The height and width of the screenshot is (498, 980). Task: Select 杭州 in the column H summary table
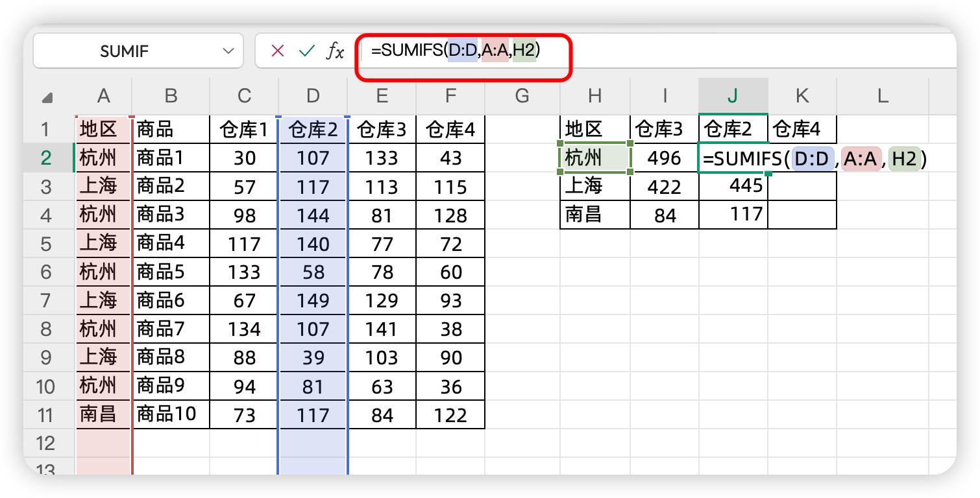[594, 158]
